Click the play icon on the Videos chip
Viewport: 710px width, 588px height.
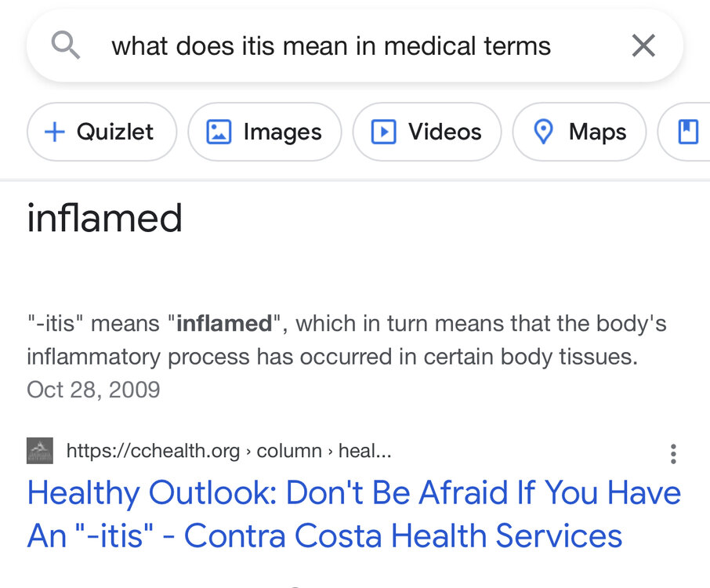click(x=383, y=132)
